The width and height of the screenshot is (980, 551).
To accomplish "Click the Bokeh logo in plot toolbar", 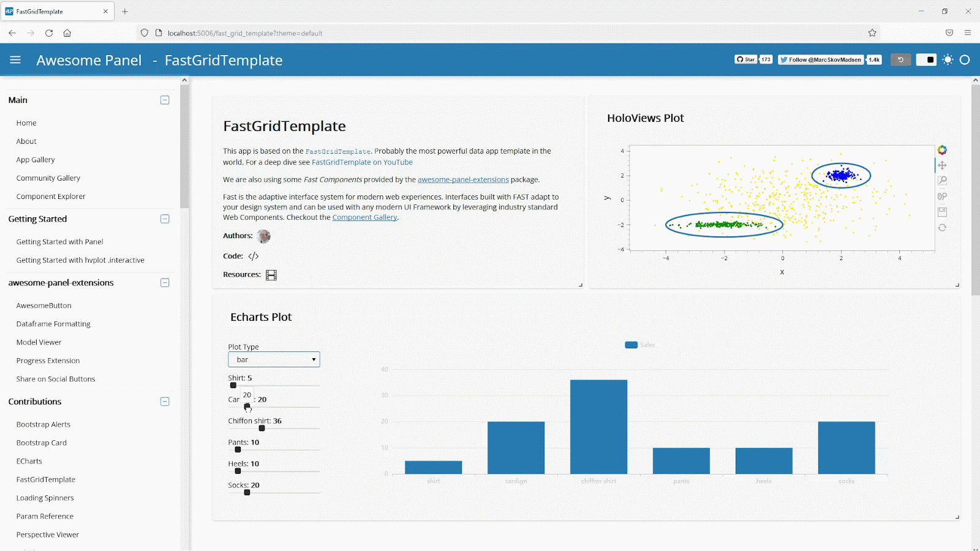I will coord(942,150).
